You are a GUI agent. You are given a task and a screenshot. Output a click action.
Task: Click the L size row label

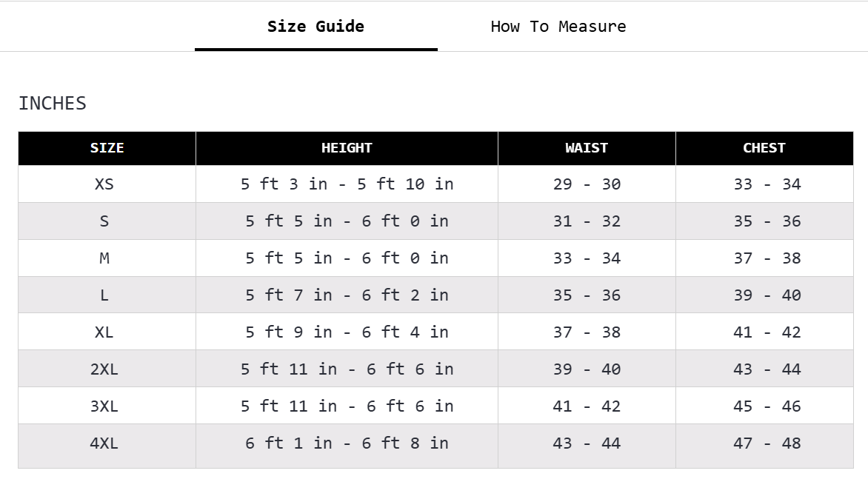(x=104, y=295)
